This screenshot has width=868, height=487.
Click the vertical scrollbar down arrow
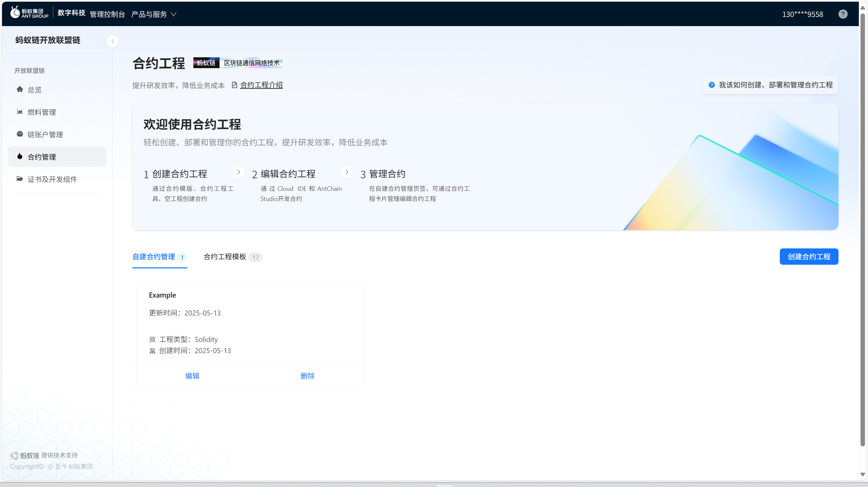click(x=863, y=474)
